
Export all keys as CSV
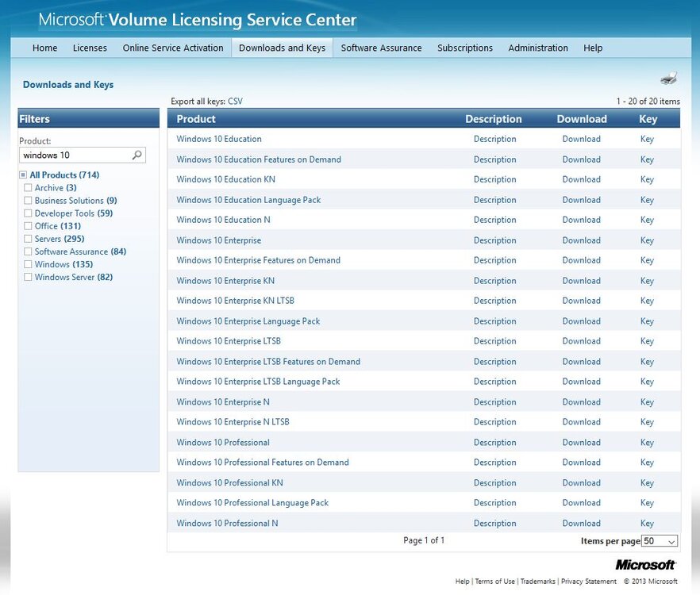point(235,102)
